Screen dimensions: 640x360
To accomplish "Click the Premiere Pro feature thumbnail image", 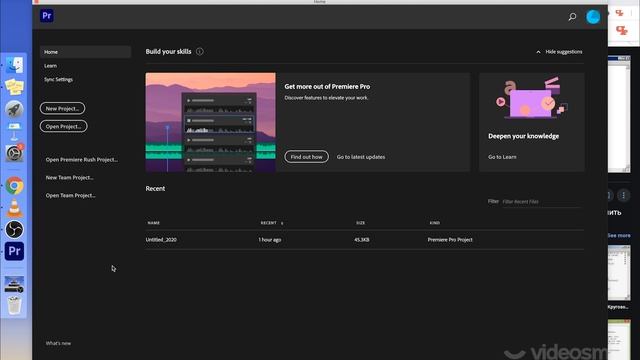I will (x=211, y=122).
